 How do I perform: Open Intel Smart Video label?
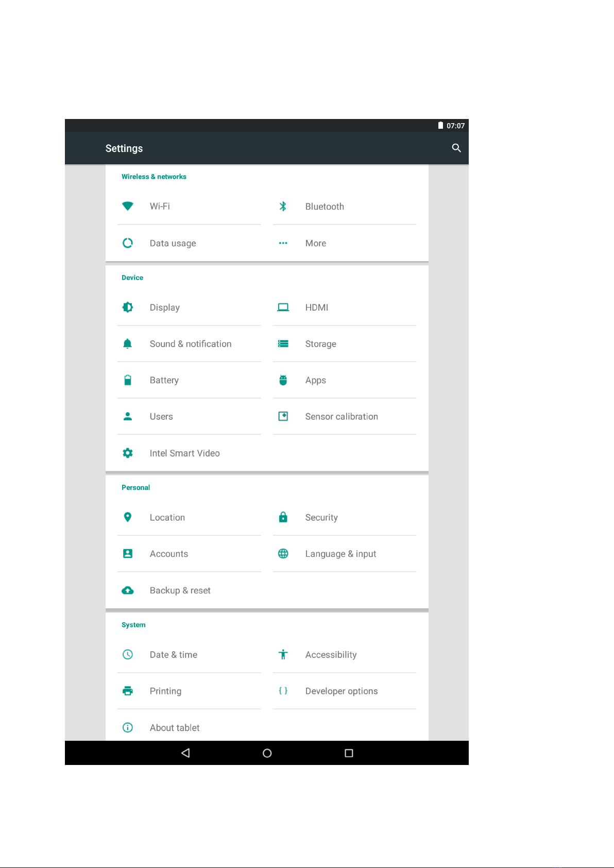[x=185, y=453]
